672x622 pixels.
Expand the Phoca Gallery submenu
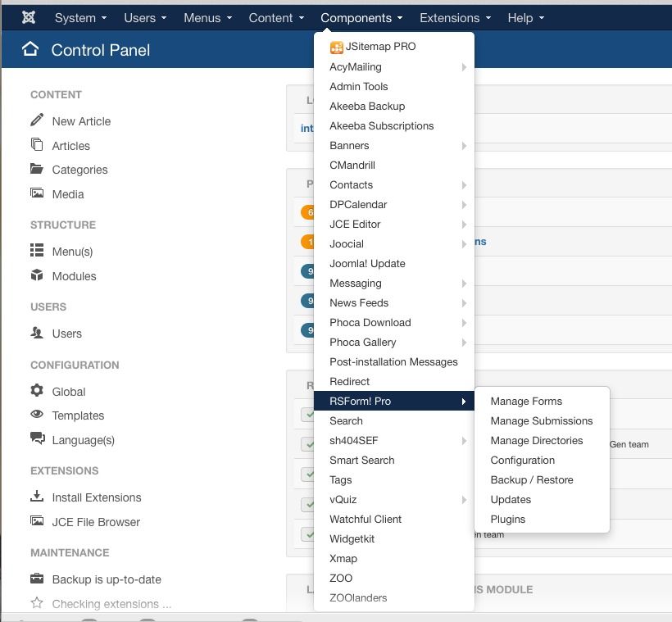tap(394, 342)
